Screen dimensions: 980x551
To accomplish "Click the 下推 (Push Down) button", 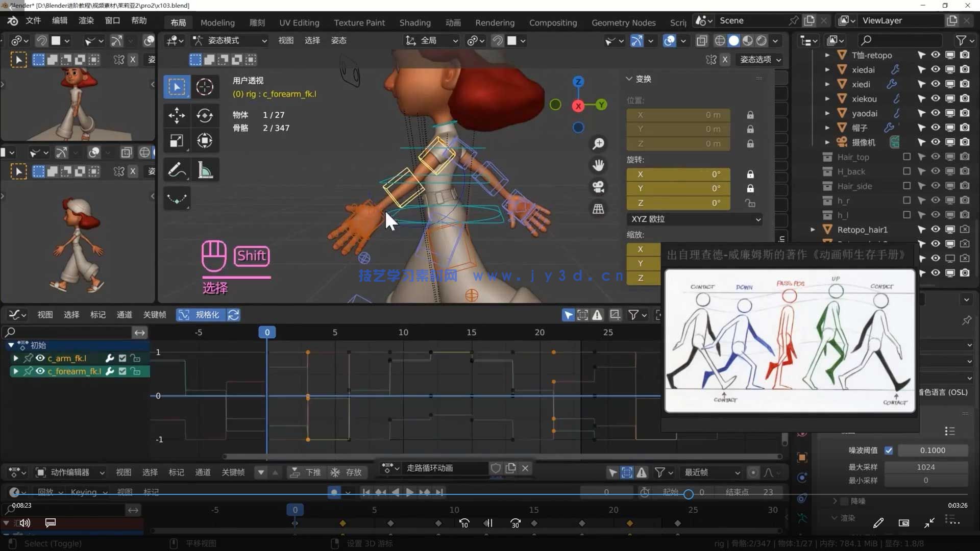I will (x=306, y=472).
